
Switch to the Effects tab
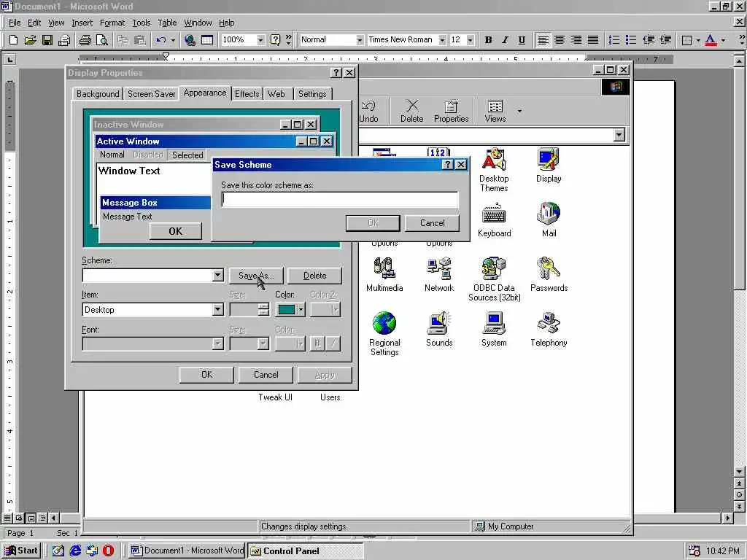pyautogui.click(x=247, y=94)
